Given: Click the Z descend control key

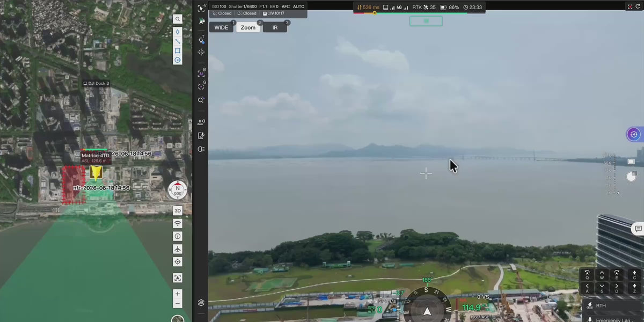Looking at the screenshot, I should [x=634, y=288].
